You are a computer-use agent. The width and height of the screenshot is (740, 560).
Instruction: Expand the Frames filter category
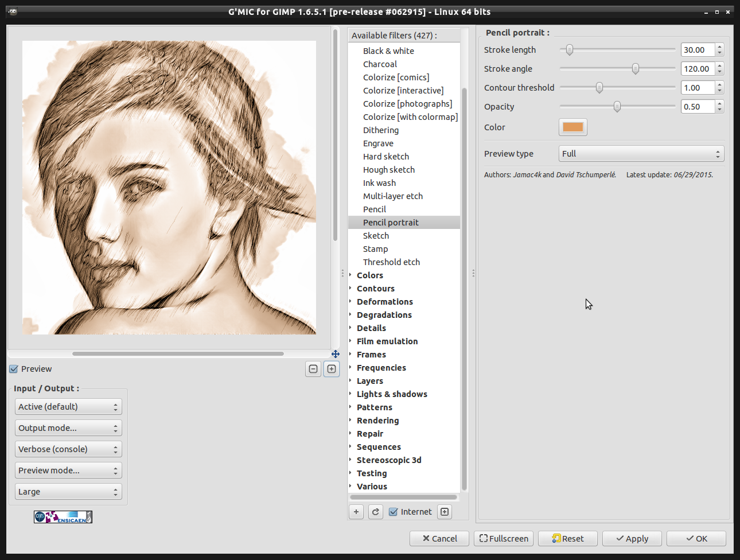coord(350,355)
